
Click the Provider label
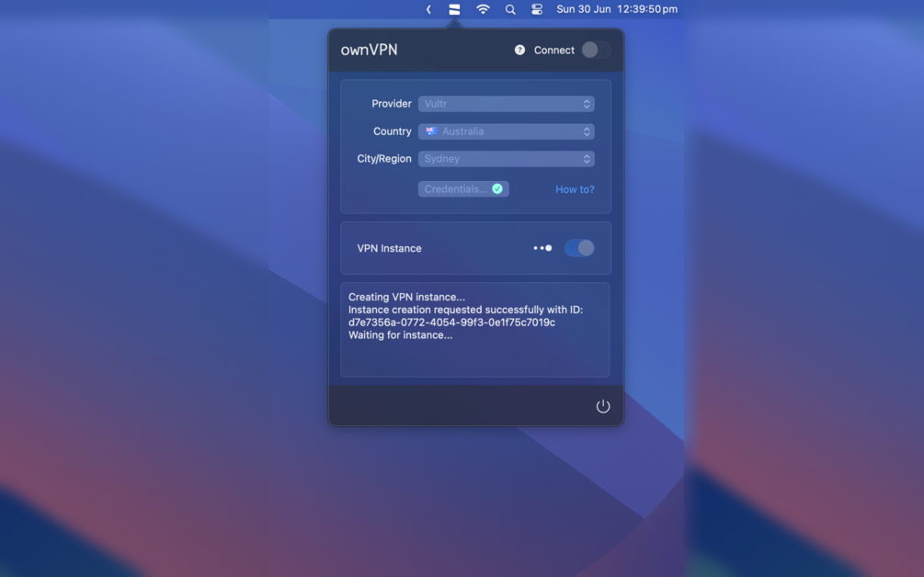point(392,104)
